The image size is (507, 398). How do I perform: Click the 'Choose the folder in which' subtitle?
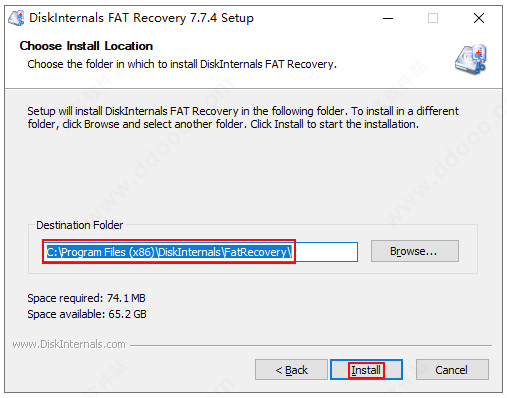(x=182, y=64)
